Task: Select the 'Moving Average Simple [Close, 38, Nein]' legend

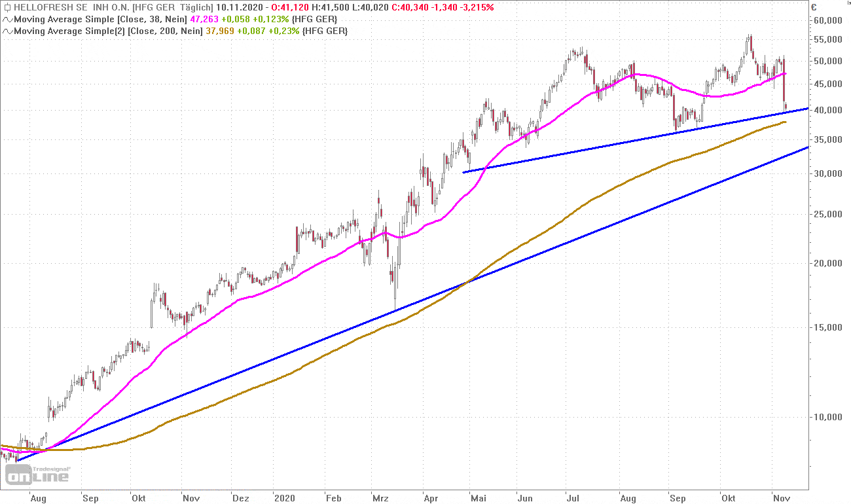Action: [100, 20]
